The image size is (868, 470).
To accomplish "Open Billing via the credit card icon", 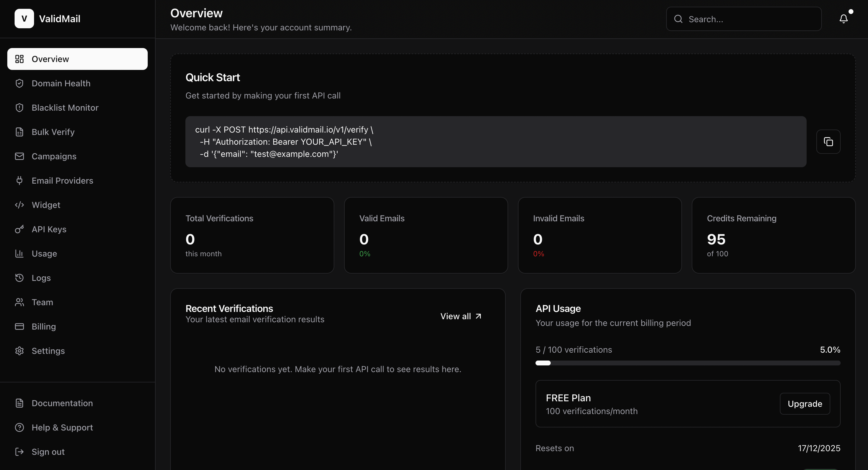I will [19, 327].
